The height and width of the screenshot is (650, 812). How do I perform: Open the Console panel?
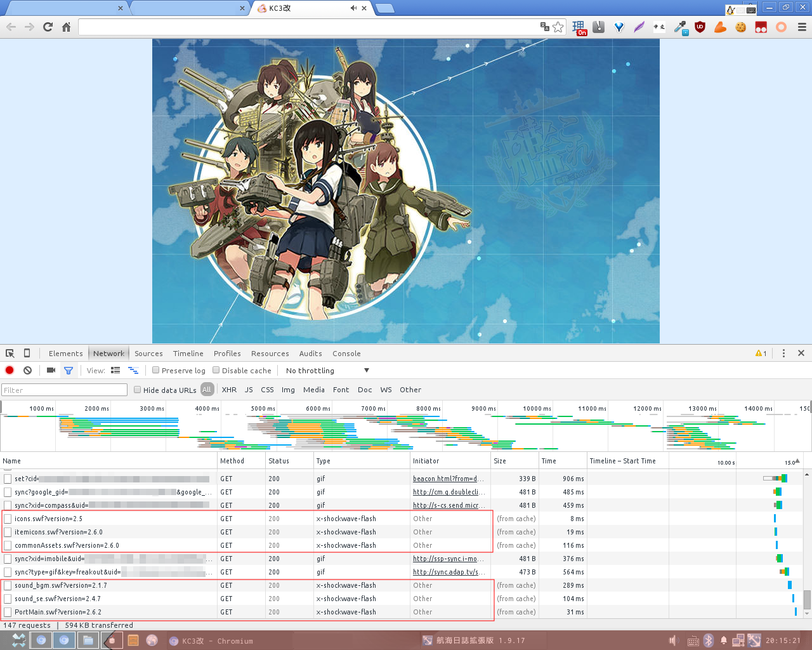(346, 354)
